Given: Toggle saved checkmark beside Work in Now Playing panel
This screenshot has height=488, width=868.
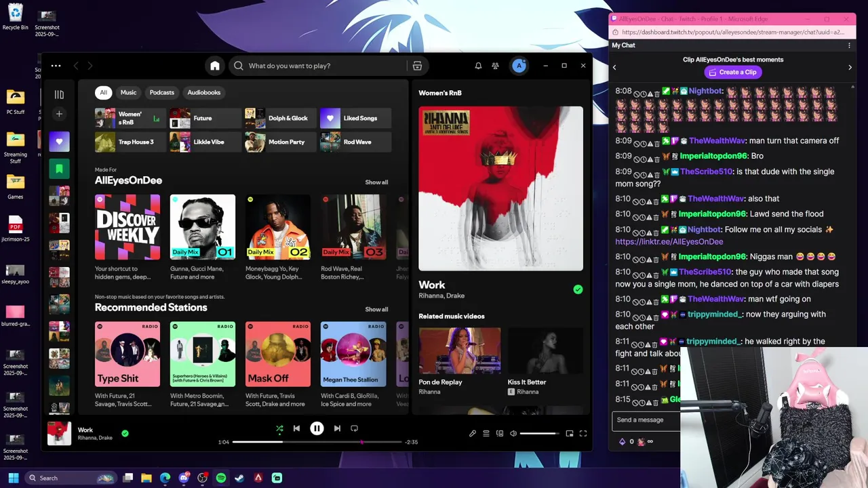Looking at the screenshot, I should click(578, 289).
